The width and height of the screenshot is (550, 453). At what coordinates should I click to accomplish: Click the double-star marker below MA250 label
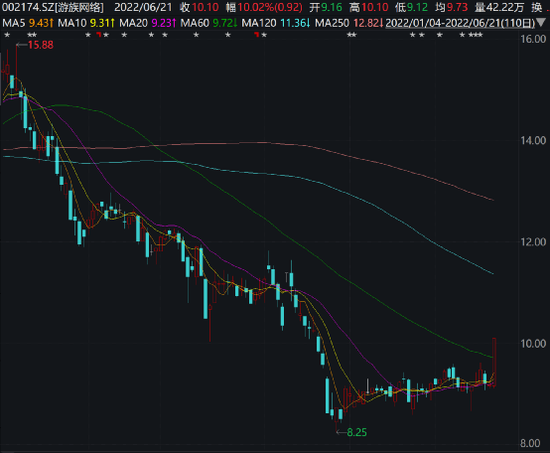tap(351, 35)
